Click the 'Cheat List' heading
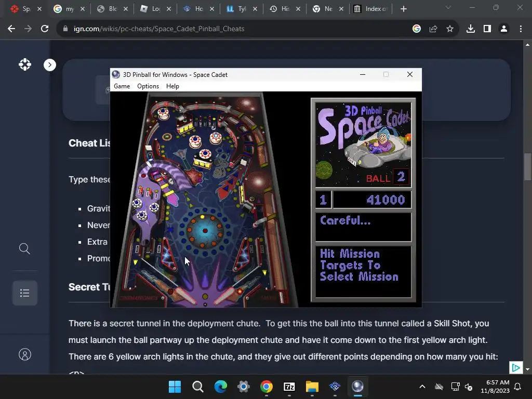The width and height of the screenshot is (532, 399). coord(89,143)
